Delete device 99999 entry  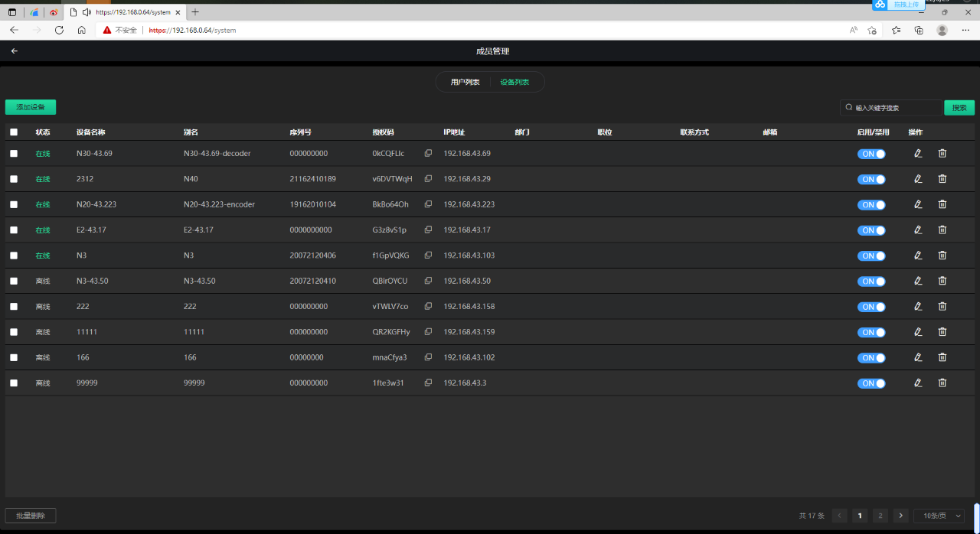coord(942,383)
